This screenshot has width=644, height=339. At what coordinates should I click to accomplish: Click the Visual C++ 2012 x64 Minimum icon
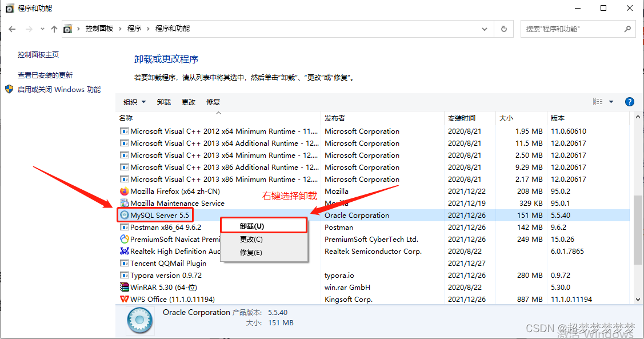coord(124,131)
